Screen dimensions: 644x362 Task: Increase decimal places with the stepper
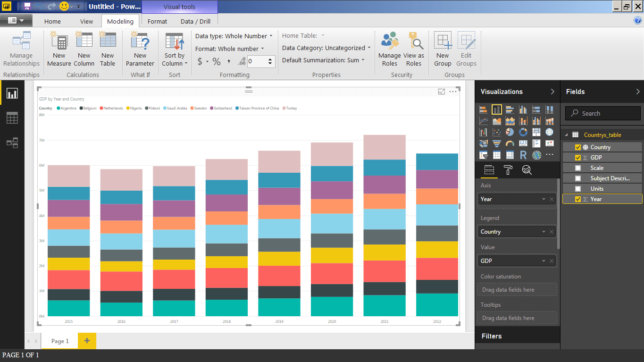tap(270, 59)
